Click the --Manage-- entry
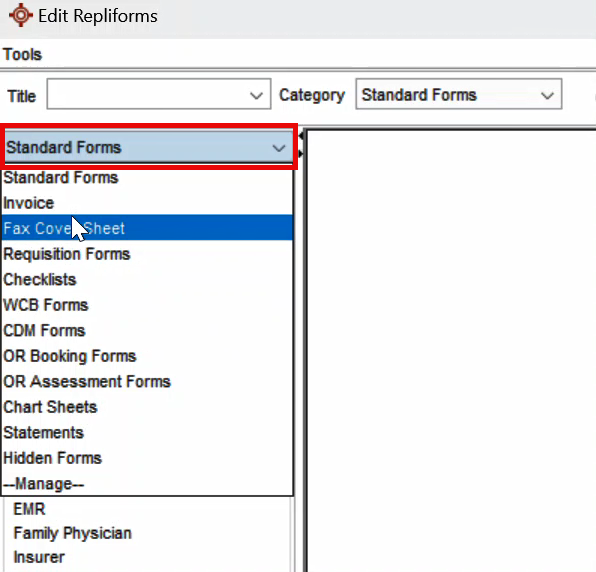The image size is (596, 572). coord(147,483)
